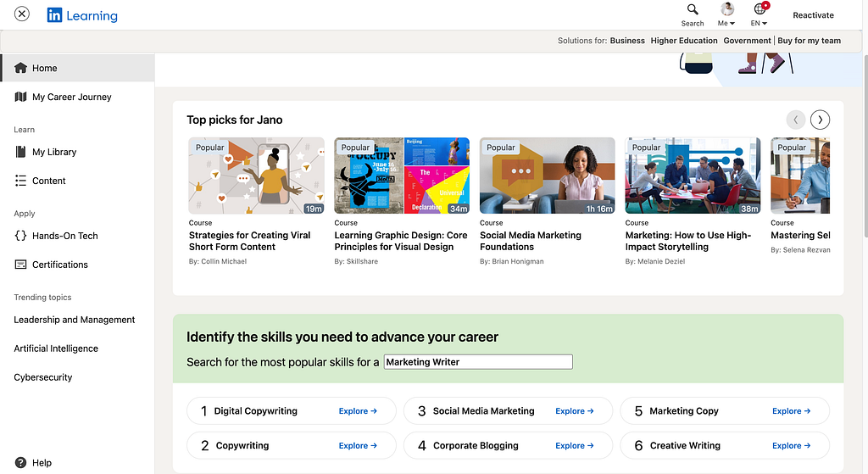Explore the Digital Copywriting skill
The width and height of the screenshot is (868, 474).
pyautogui.click(x=358, y=411)
